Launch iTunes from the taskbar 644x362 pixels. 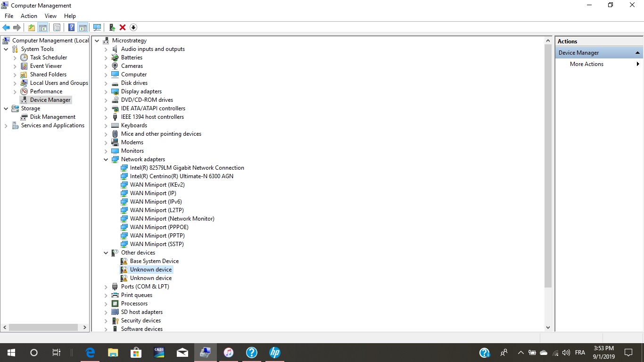pyautogui.click(x=228, y=352)
